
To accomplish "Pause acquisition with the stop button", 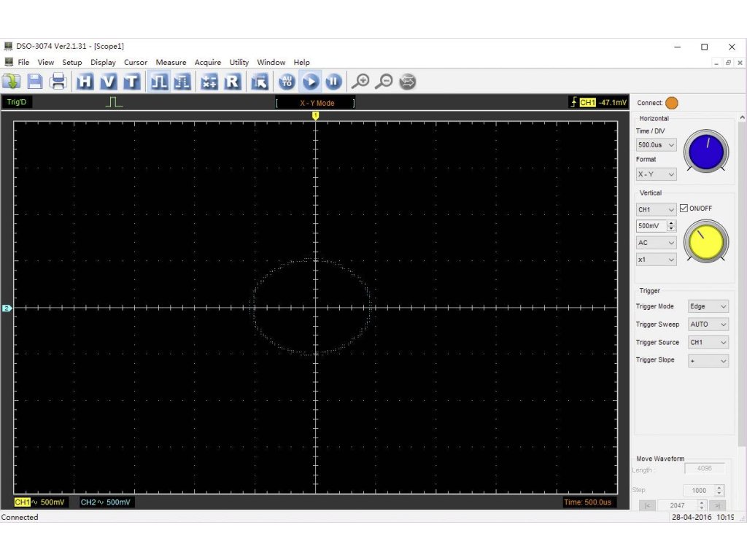I will tap(333, 82).
